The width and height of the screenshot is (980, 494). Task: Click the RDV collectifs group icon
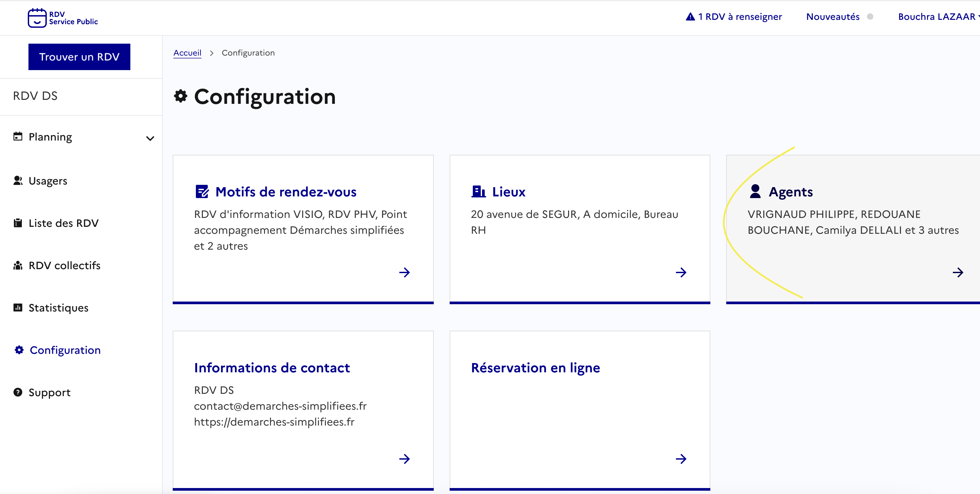point(18,266)
